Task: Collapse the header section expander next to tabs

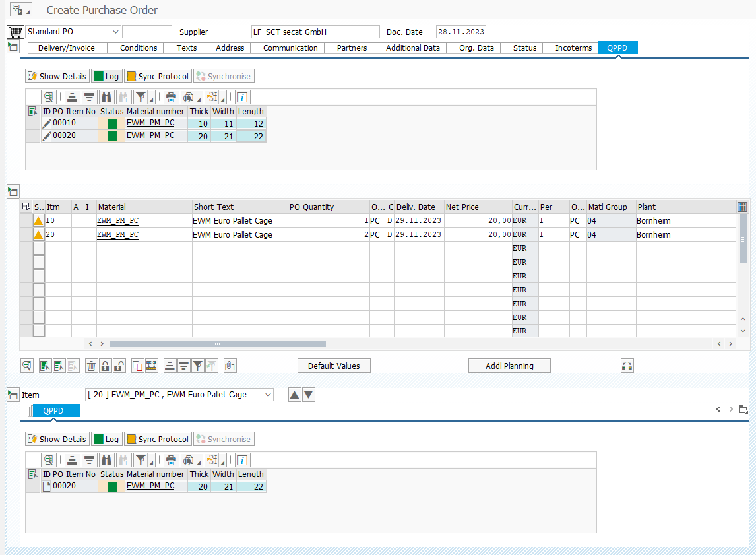Action: [13, 47]
